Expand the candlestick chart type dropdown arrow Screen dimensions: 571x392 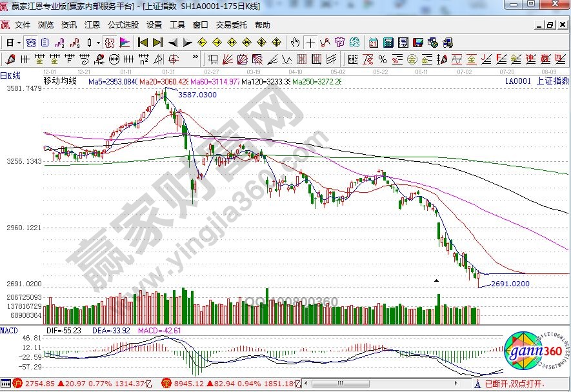coord(98,43)
